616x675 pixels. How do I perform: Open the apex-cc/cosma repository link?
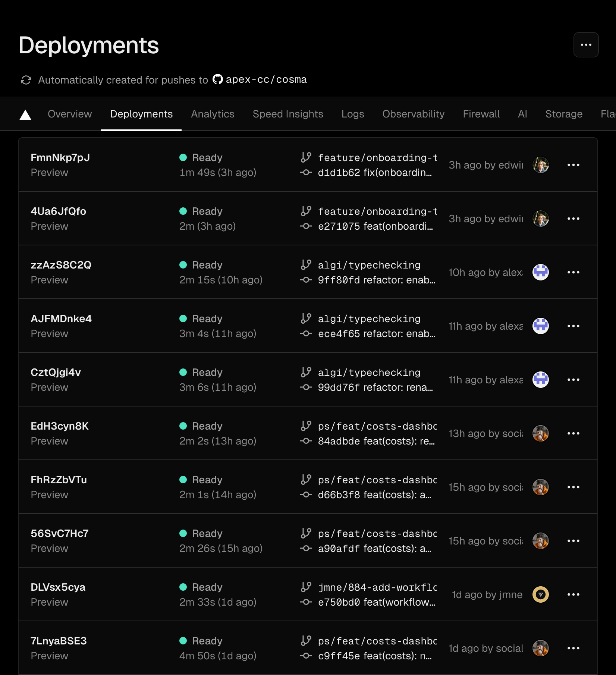pos(266,79)
